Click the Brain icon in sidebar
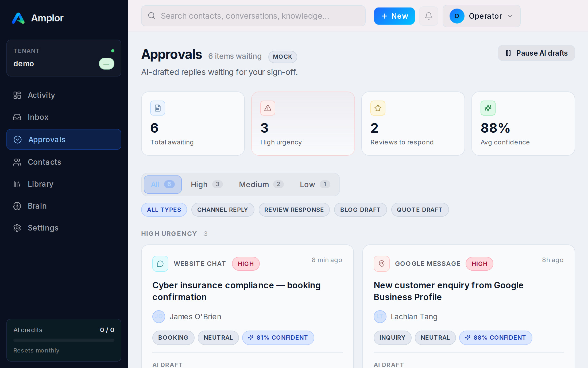 [17, 206]
